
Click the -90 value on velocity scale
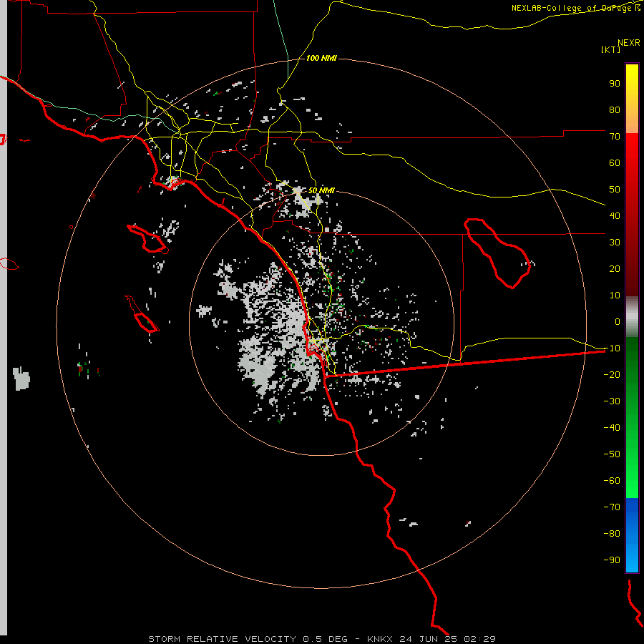coord(612,560)
